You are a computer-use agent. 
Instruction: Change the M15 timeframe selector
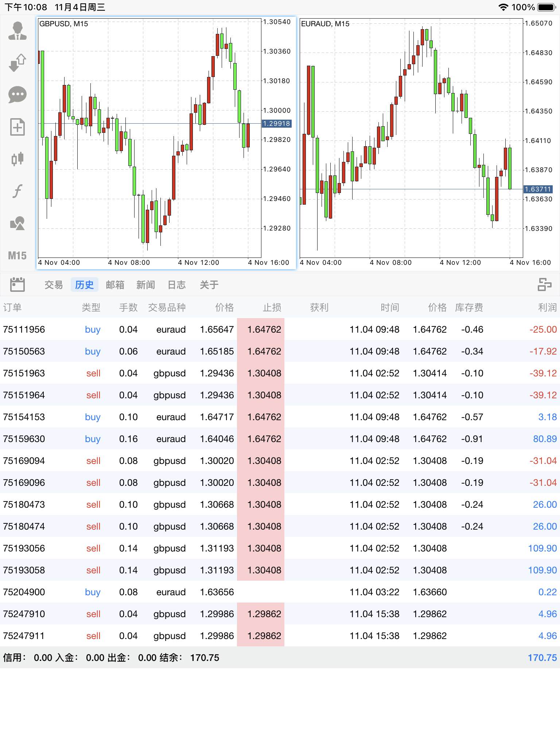17,255
